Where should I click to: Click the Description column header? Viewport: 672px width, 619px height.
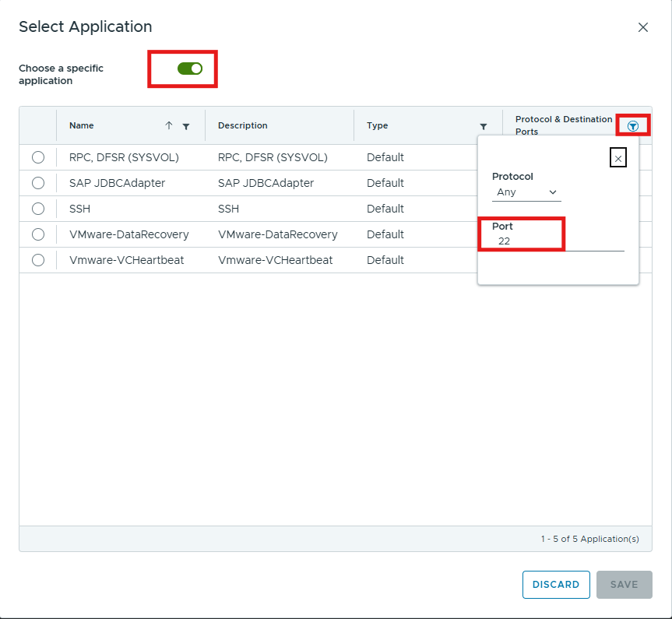242,125
